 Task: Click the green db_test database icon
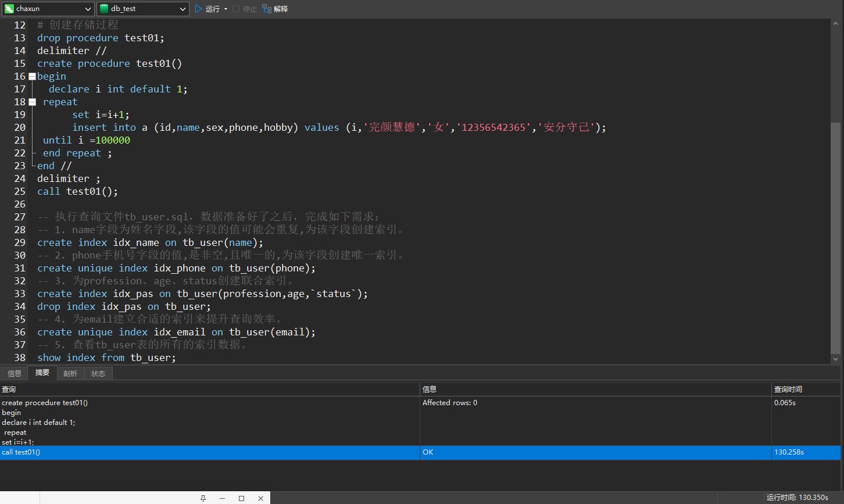[104, 9]
